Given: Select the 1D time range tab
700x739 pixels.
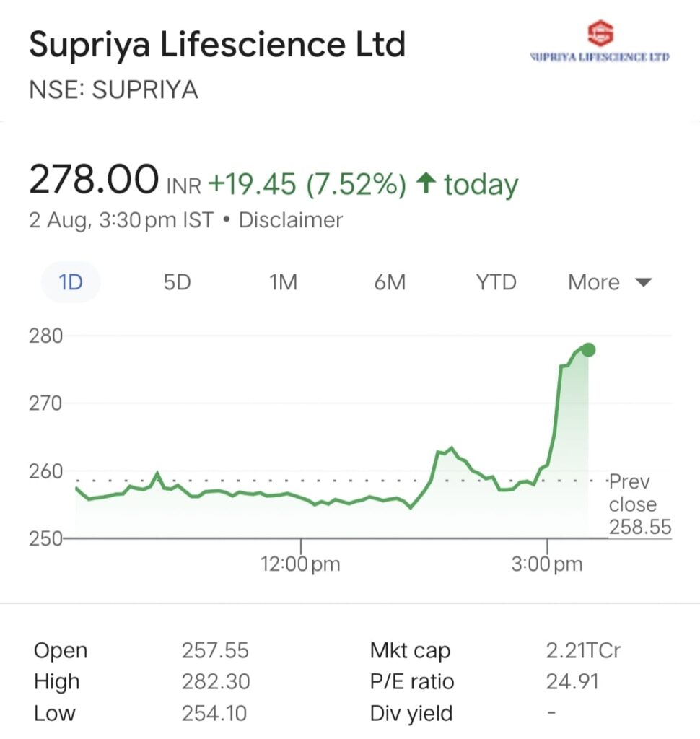Looking at the screenshot, I should tap(71, 282).
